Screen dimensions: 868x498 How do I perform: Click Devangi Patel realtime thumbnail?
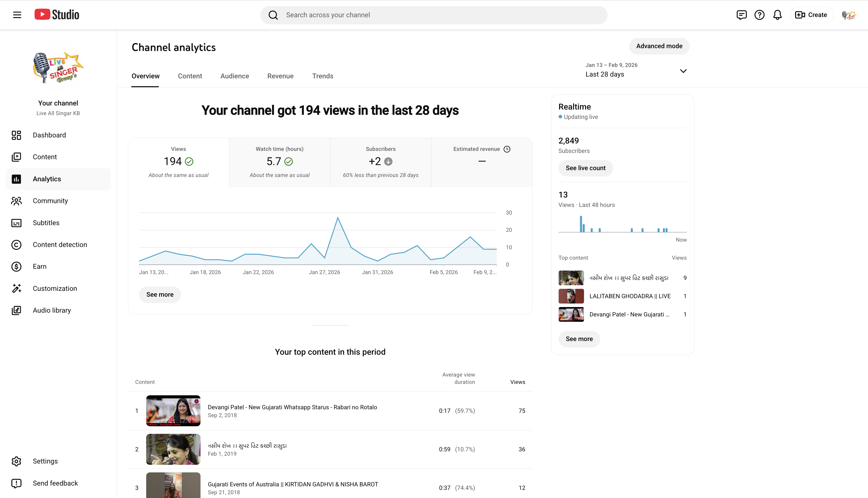[571, 315]
